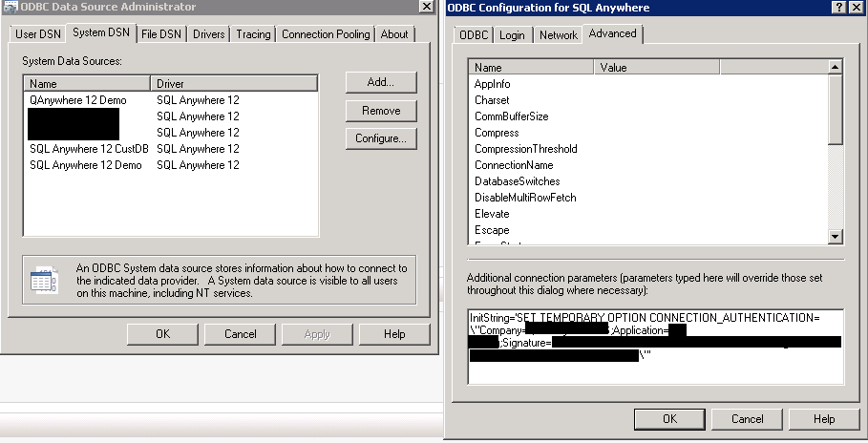The image size is (868, 443).
Task: Open the Drivers tab
Action: click(209, 33)
